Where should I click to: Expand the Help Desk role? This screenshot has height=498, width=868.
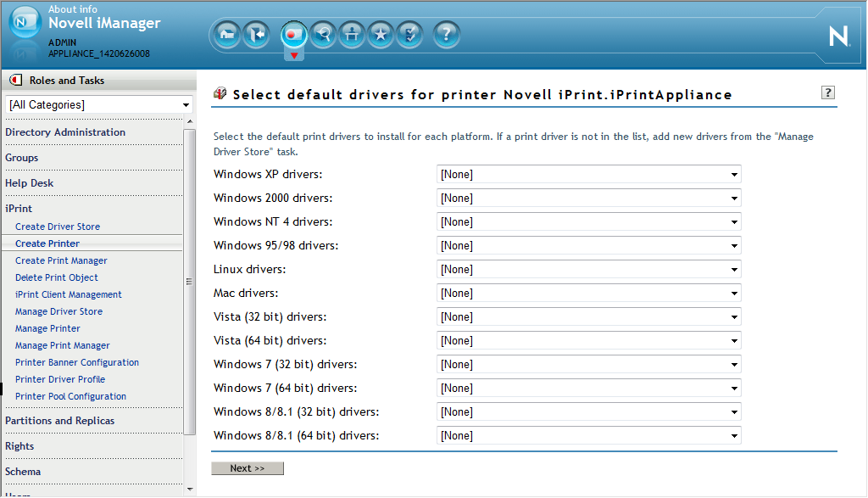coord(30,183)
